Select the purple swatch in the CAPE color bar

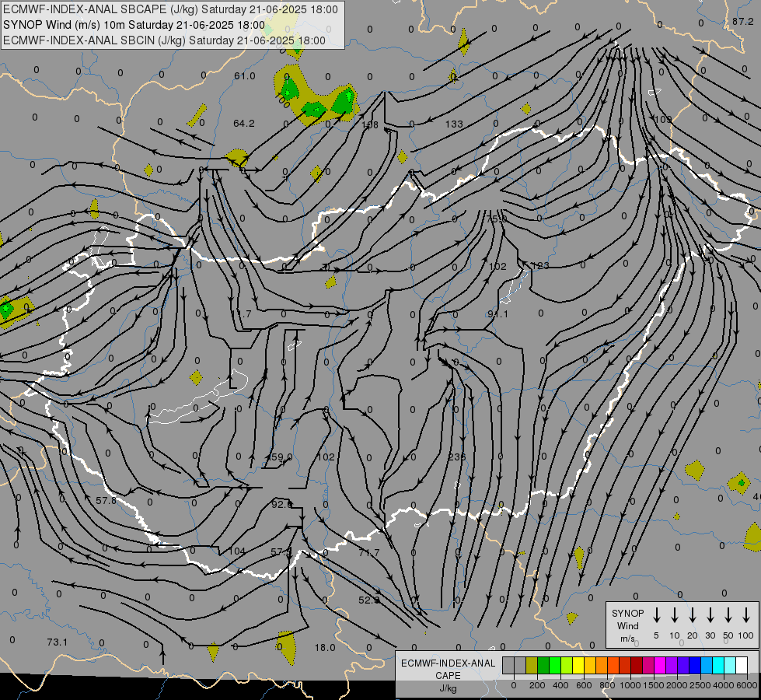pos(672,665)
